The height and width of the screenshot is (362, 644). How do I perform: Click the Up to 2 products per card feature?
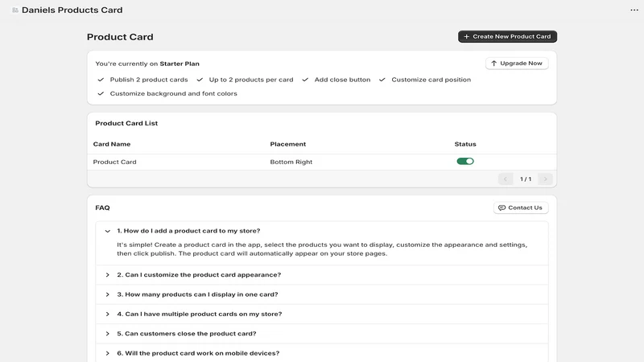(x=251, y=80)
